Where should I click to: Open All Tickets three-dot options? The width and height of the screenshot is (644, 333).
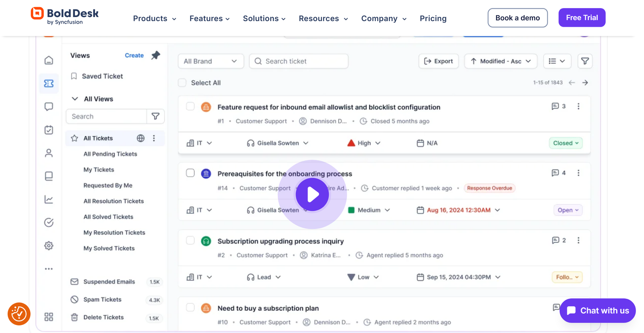154,138
